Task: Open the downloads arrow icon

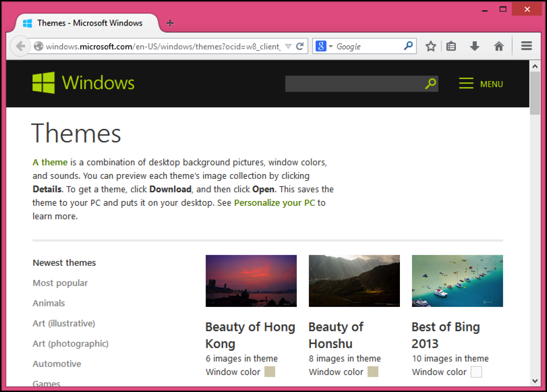Action: point(474,46)
